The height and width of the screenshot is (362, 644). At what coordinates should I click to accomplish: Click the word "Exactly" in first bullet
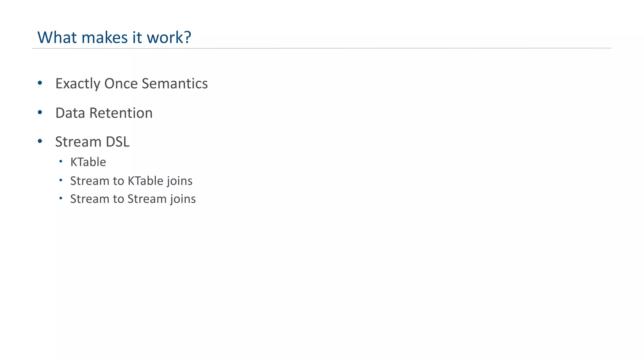[x=78, y=84]
